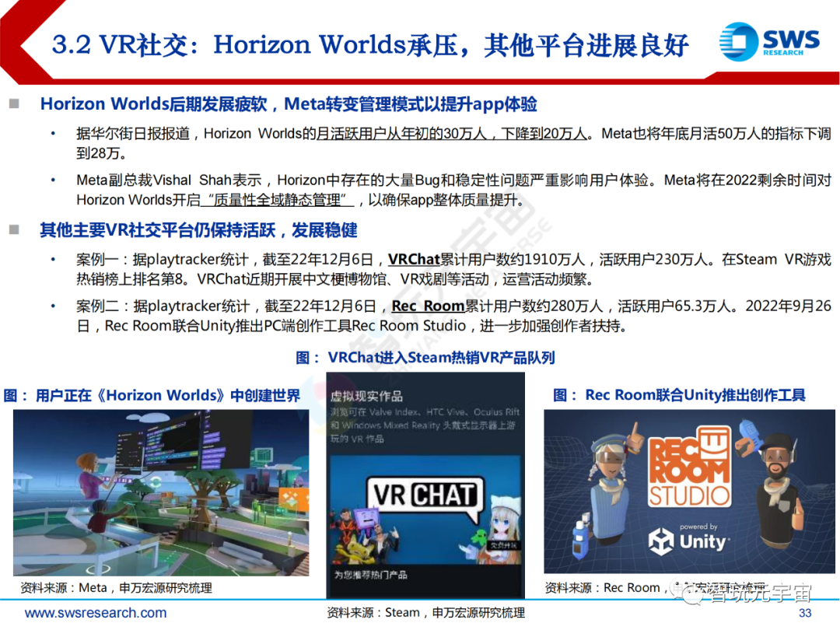Click the underlined "Rec Room" text in 案例二
The width and height of the screenshot is (840, 630).
[428, 306]
